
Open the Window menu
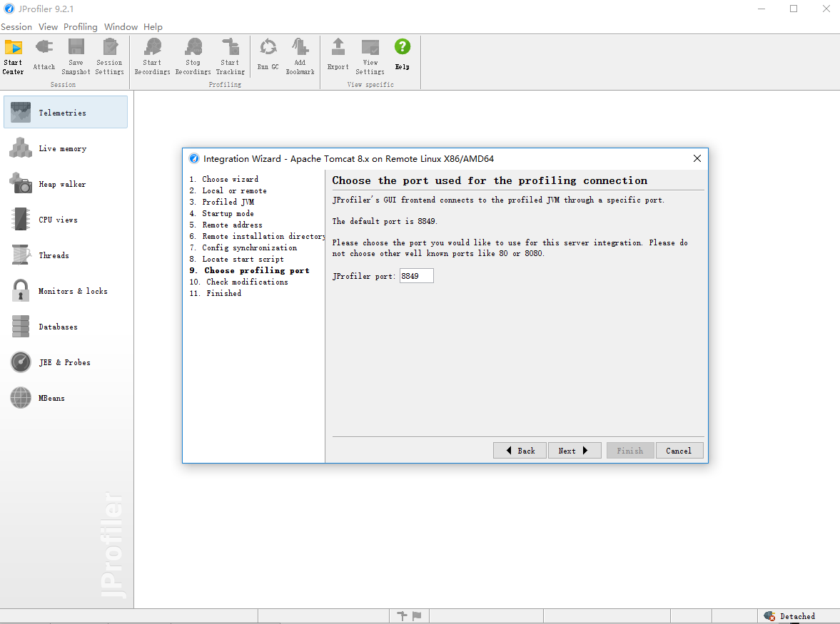tap(121, 27)
